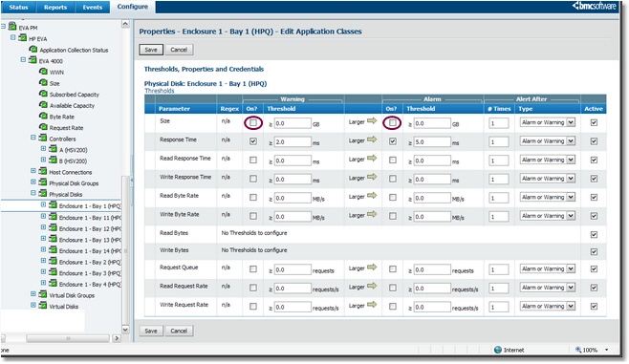Viewport: 629px width, 364px height.
Task: Click the top Cancel button
Action: pos(179,50)
